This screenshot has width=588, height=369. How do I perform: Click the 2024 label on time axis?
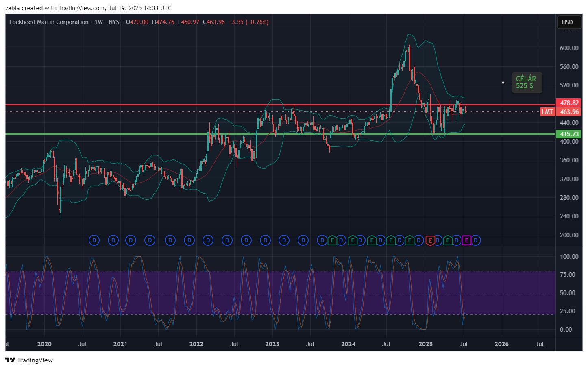348,344
